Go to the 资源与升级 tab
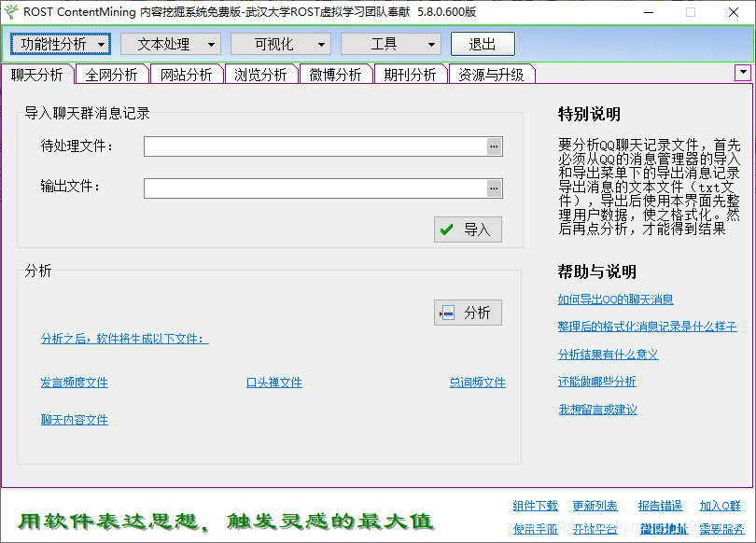Image resolution: width=756 pixels, height=543 pixels. (491, 75)
